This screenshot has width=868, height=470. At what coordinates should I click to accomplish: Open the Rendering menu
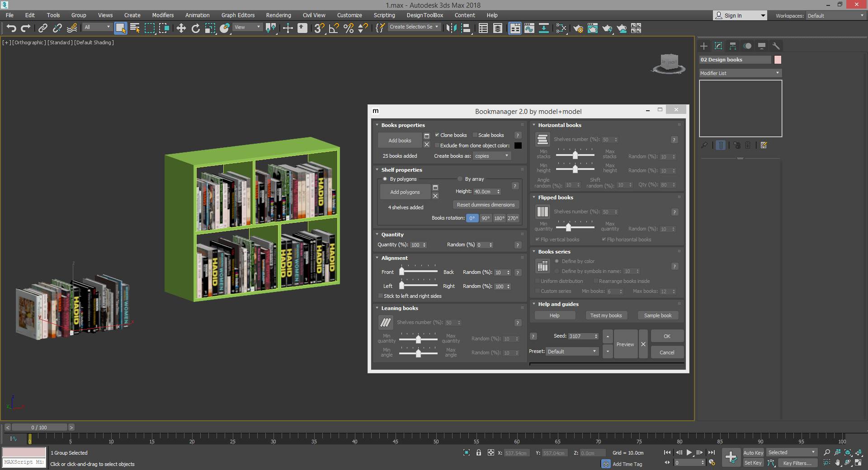pyautogui.click(x=278, y=15)
